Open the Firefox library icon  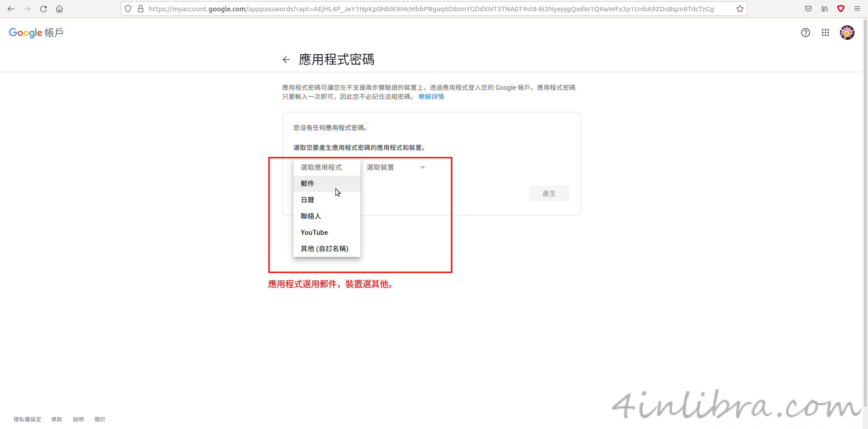coord(825,9)
